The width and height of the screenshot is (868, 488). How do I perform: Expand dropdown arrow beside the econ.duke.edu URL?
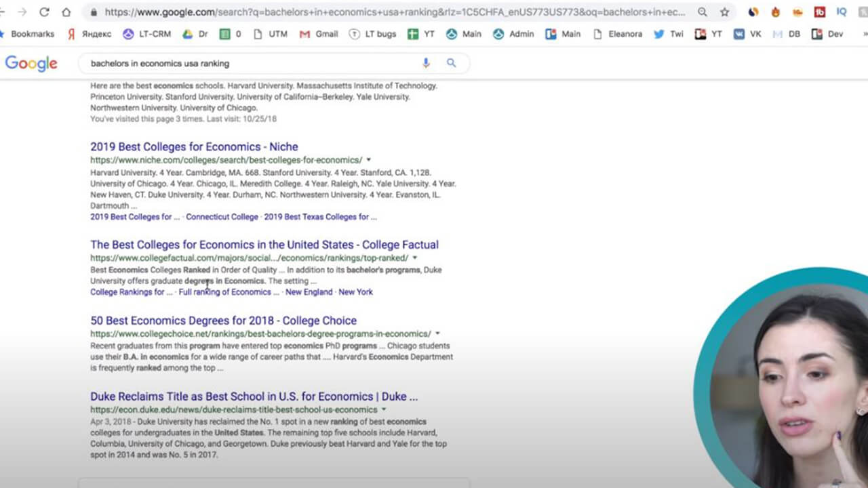click(x=384, y=409)
